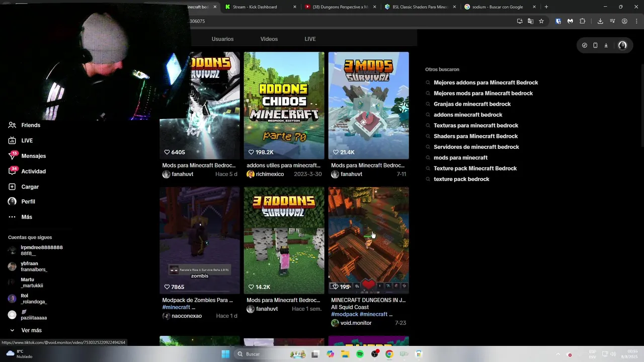Screen dimensions: 644x362
Task: Search Shaders para Minecraft Bedrock suggestion
Action: (475, 136)
